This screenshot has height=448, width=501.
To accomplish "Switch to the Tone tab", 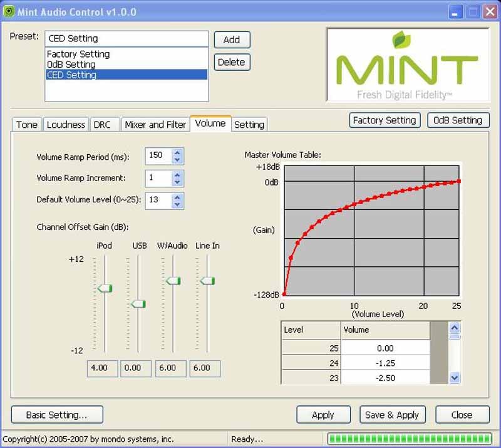I will click(27, 125).
